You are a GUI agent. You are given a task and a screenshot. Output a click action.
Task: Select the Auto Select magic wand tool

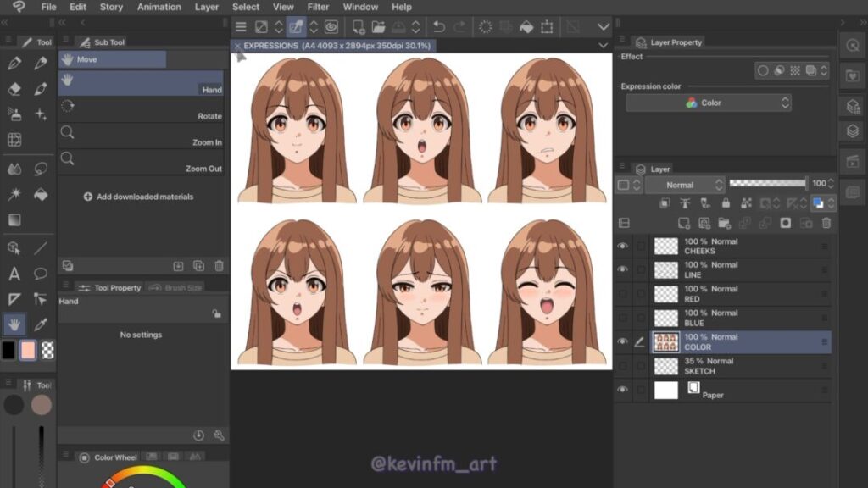click(14, 194)
